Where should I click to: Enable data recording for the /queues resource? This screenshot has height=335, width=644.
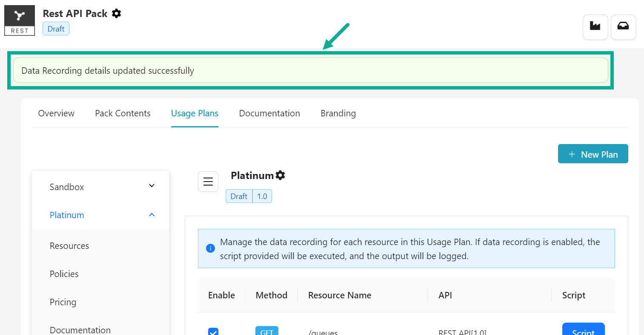(213, 332)
